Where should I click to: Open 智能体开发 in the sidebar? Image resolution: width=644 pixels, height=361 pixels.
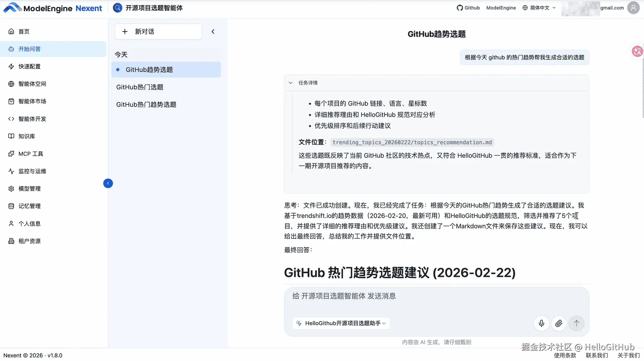tap(53, 119)
